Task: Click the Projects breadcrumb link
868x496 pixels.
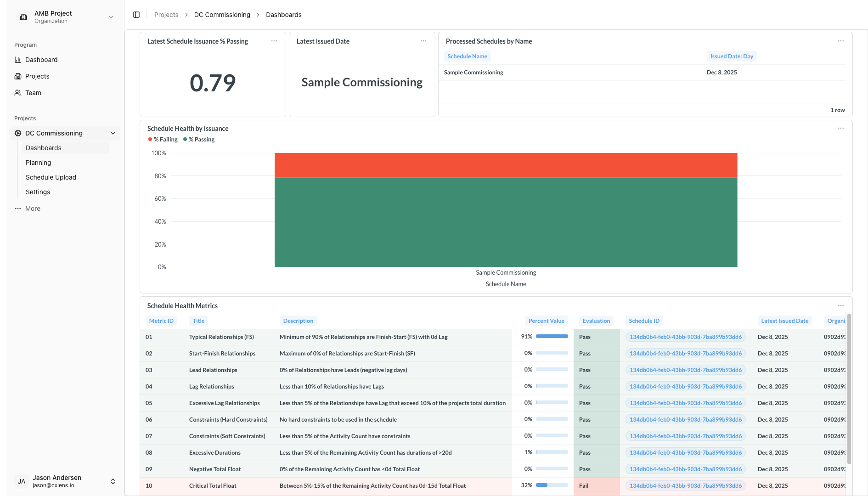Action: pyautogui.click(x=166, y=14)
